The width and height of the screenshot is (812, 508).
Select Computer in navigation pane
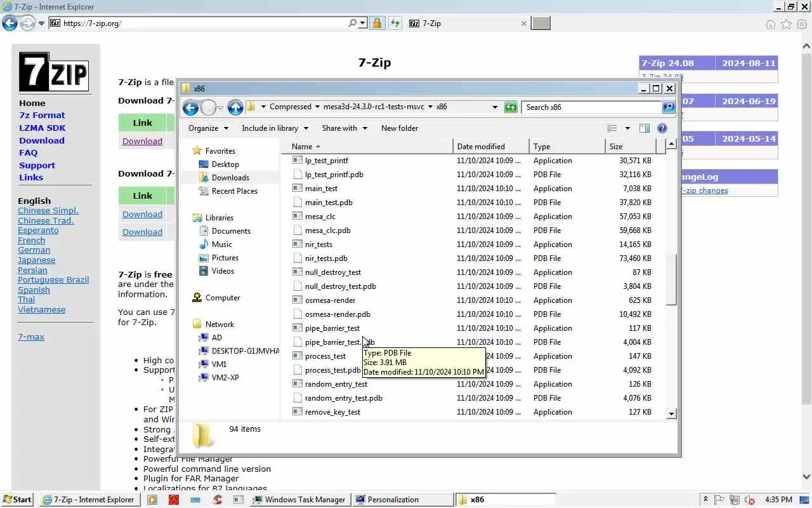pos(223,298)
